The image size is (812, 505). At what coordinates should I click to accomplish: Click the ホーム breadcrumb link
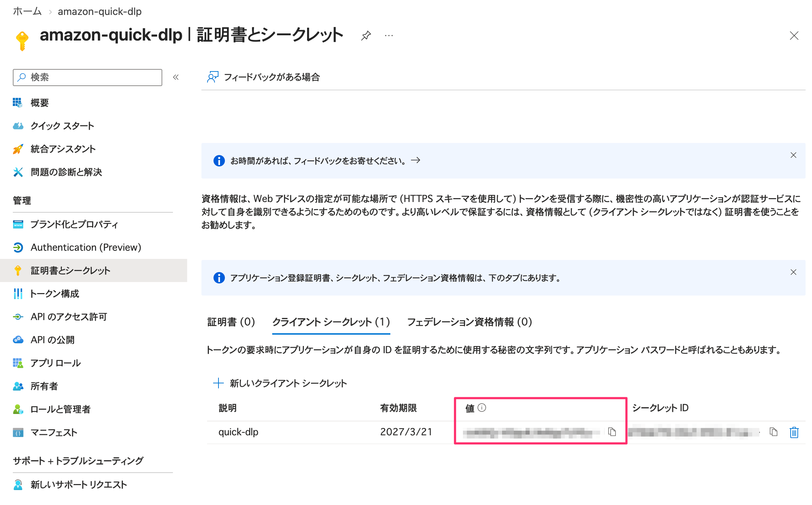[27, 11]
